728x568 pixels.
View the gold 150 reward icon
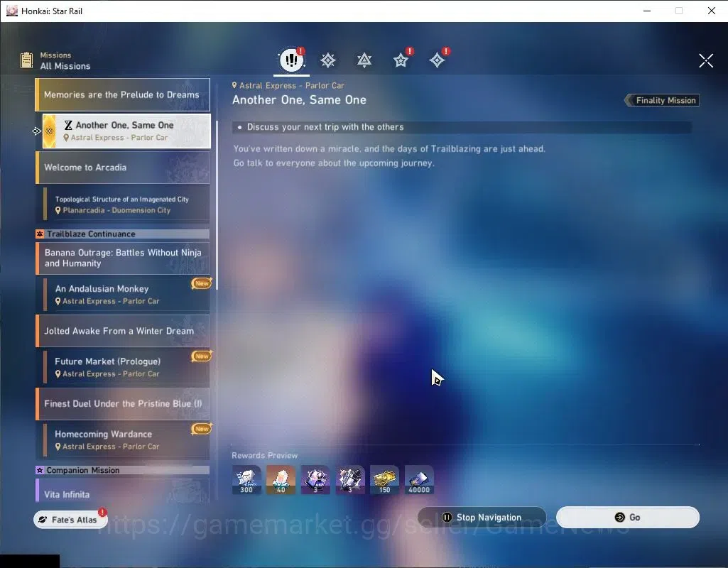point(384,480)
